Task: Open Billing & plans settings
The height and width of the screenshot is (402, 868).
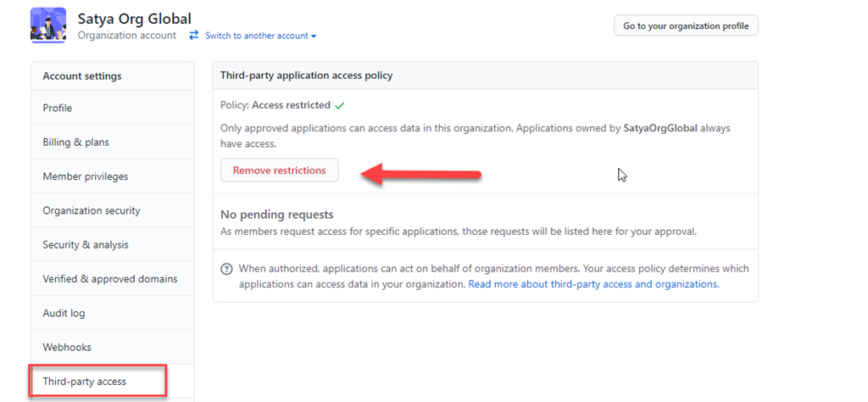Action: (75, 142)
